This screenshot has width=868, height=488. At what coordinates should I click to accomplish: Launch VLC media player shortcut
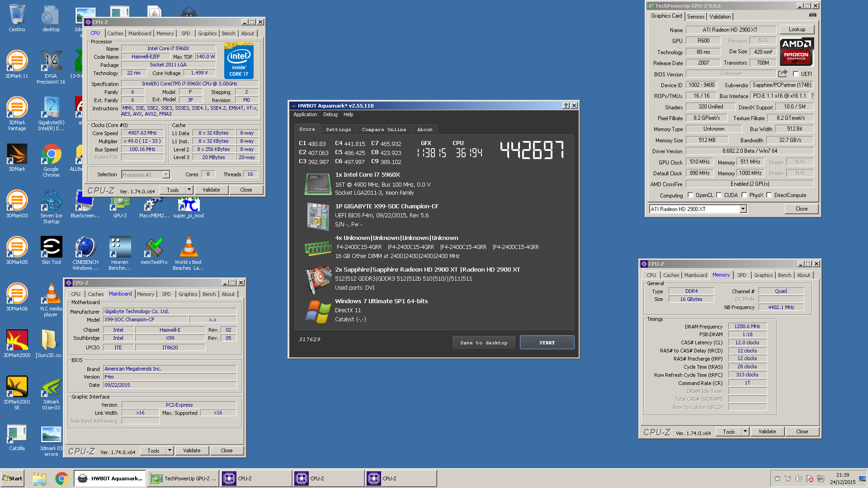pyautogui.click(x=51, y=300)
